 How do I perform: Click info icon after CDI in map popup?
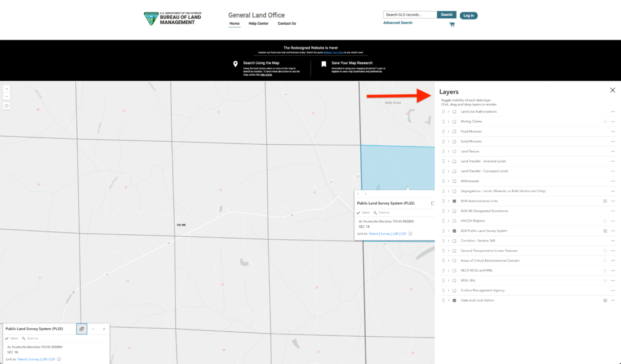[x=411, y=233]
